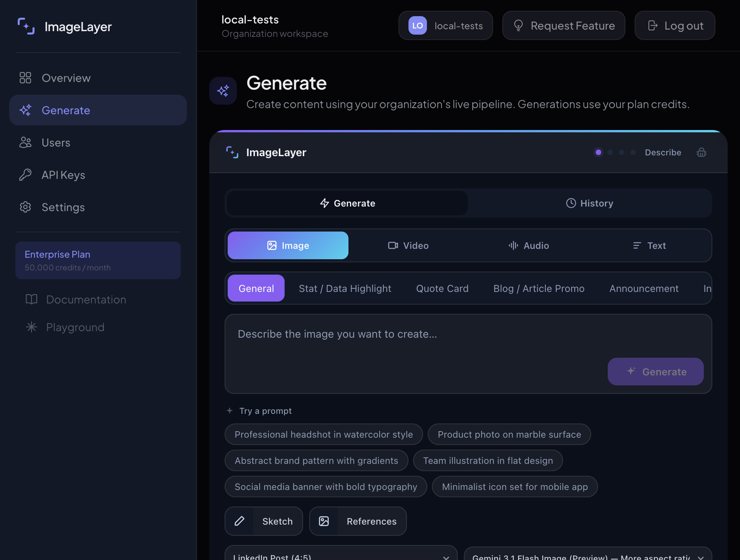Click the Enterprise Plan credits card
This screenshot has width=740, height=560.
(98, 260)
